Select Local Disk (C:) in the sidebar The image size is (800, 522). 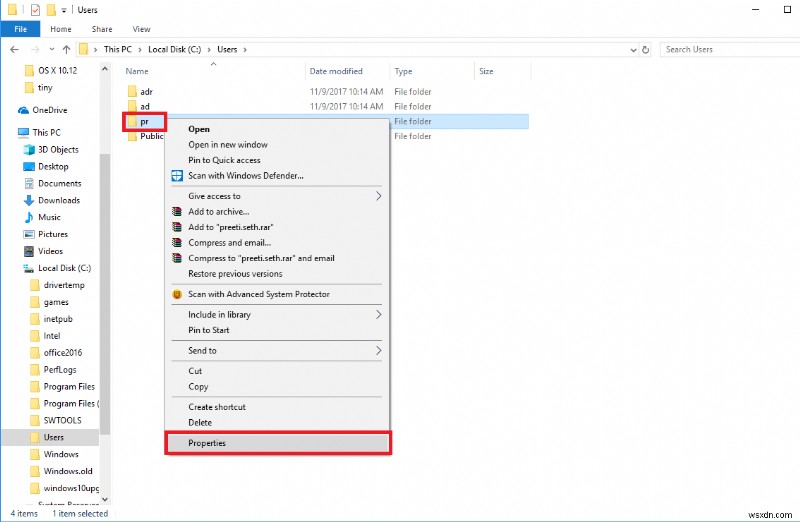click(x=64, y=268)
